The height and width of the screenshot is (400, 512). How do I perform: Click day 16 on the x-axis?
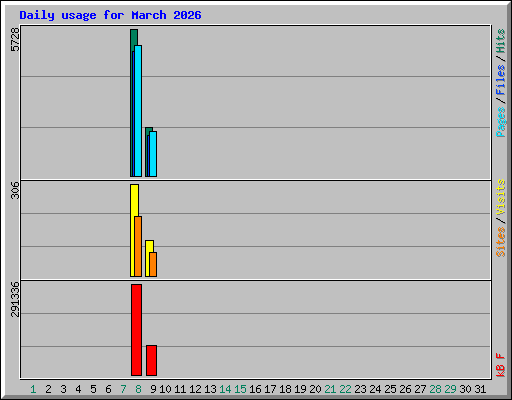pyautogui.click(x=255, y=389)
